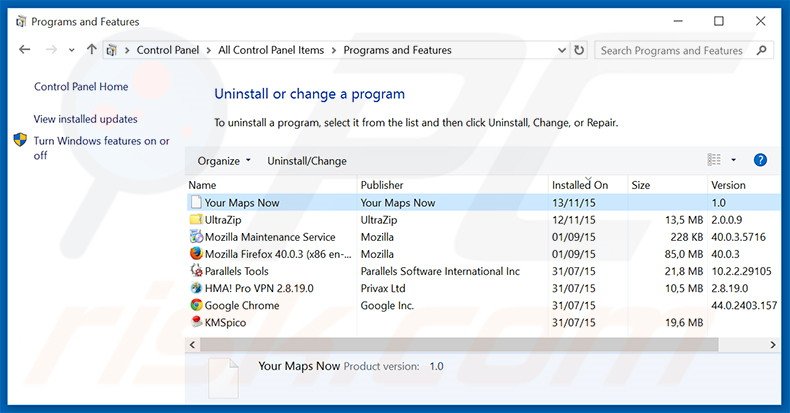Select the Mozilla Maintenance Service icon
This screenshot has height=413, width=790.
196,236
